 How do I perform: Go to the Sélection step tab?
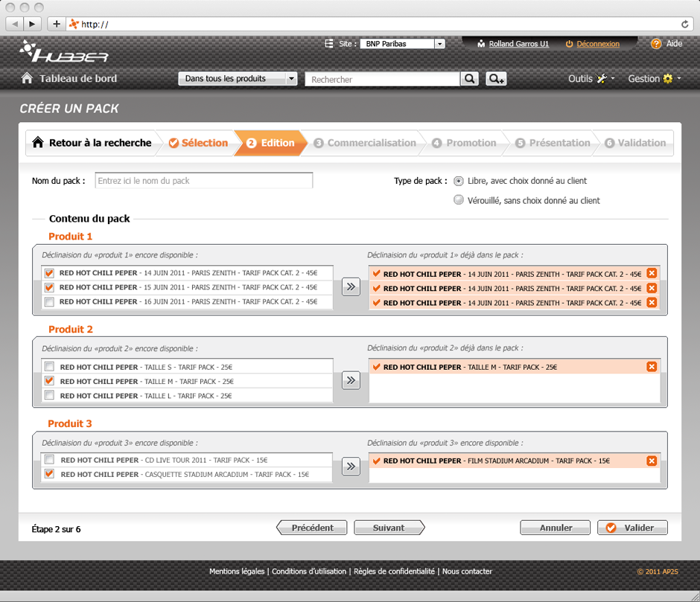tap(198, 143)
